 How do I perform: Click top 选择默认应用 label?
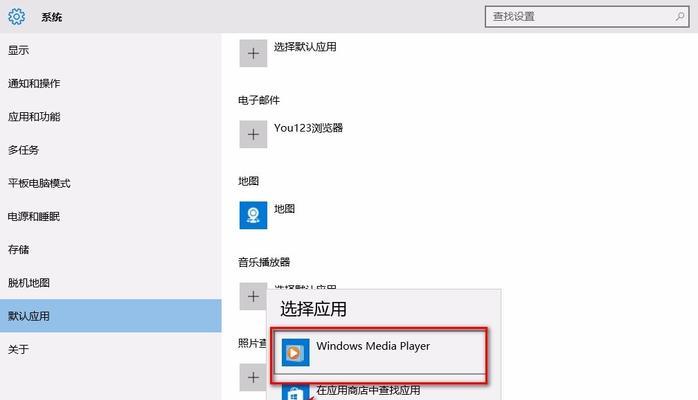click(305, 47)
